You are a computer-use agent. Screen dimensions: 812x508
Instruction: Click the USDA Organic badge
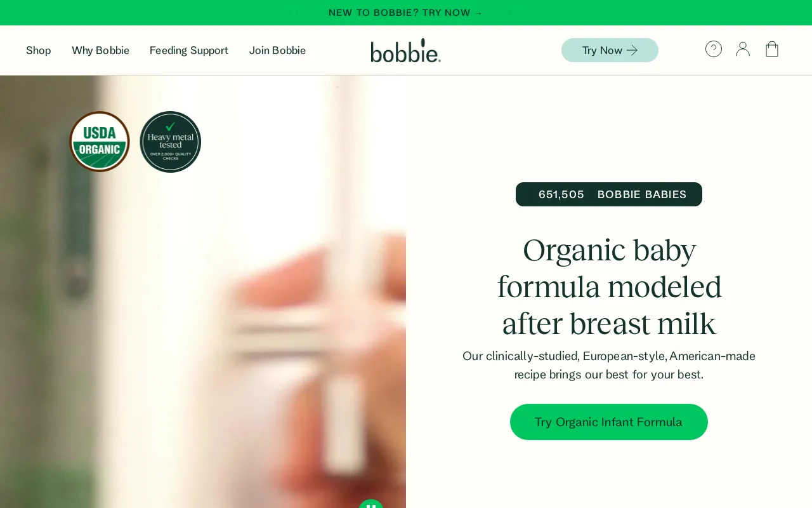(x=100, y=142)
